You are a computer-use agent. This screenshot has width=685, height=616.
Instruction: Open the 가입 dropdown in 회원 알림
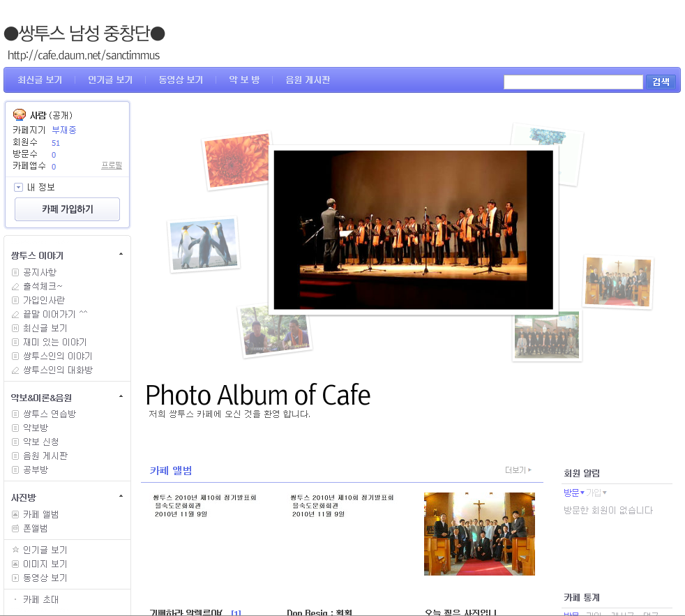(x=596, y=493)
